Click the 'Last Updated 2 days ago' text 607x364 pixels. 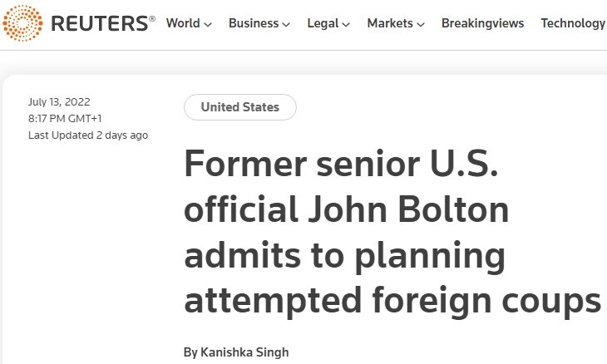click(x=88, y=135)
